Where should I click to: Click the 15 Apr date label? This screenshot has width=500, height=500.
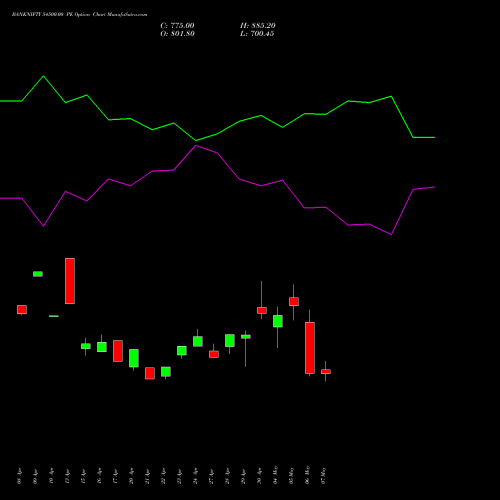coord(83,476)
